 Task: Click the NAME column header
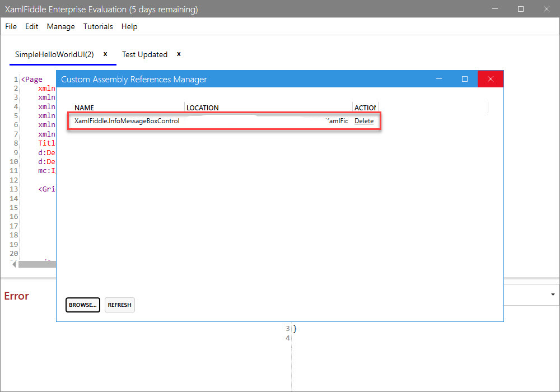click(85, 108)
